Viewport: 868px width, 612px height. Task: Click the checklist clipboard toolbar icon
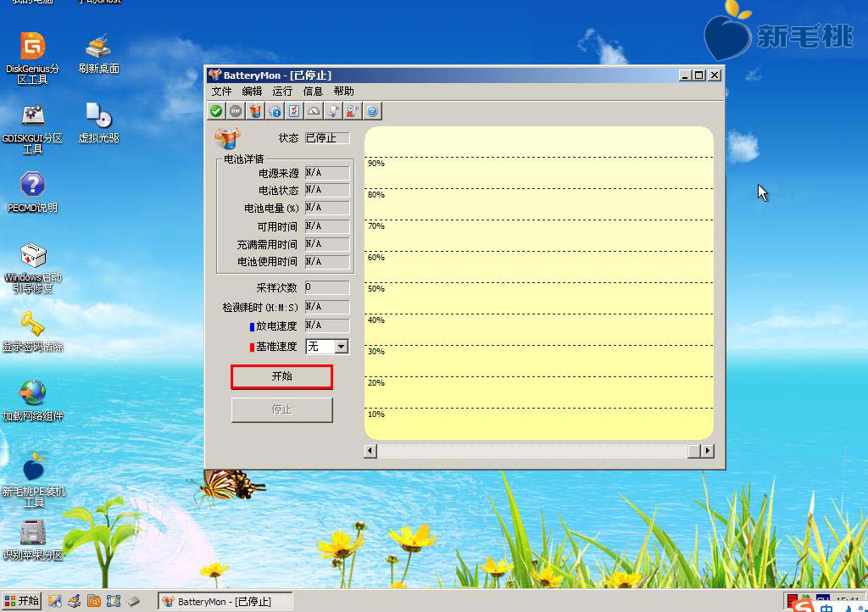click(x=294, y=111)
